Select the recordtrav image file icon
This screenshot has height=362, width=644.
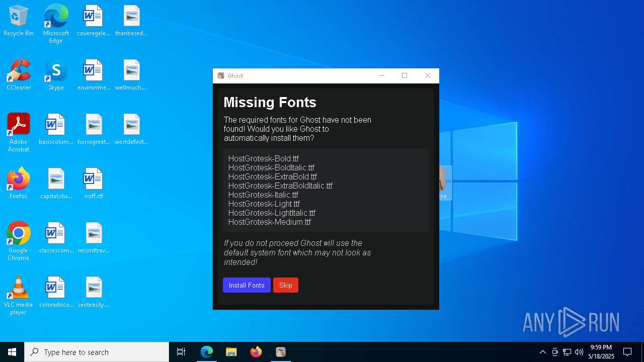[x=94, y=238]
